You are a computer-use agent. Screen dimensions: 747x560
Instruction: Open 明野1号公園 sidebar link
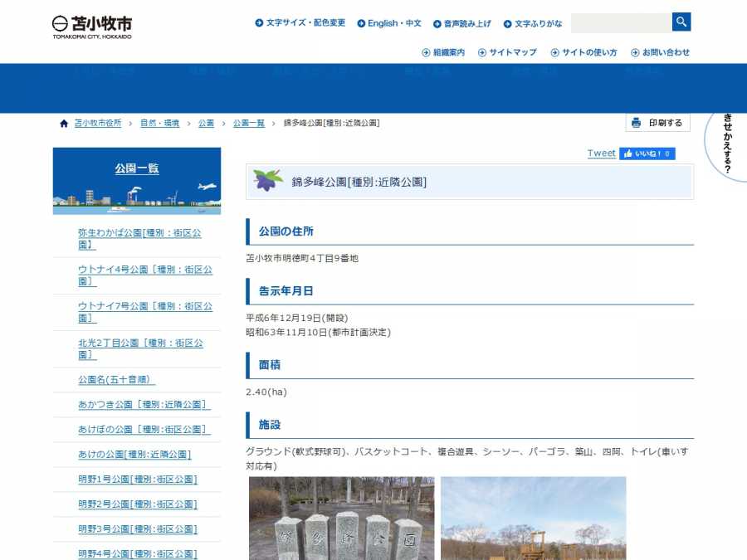pyautogui.click(x=138, y=479)
